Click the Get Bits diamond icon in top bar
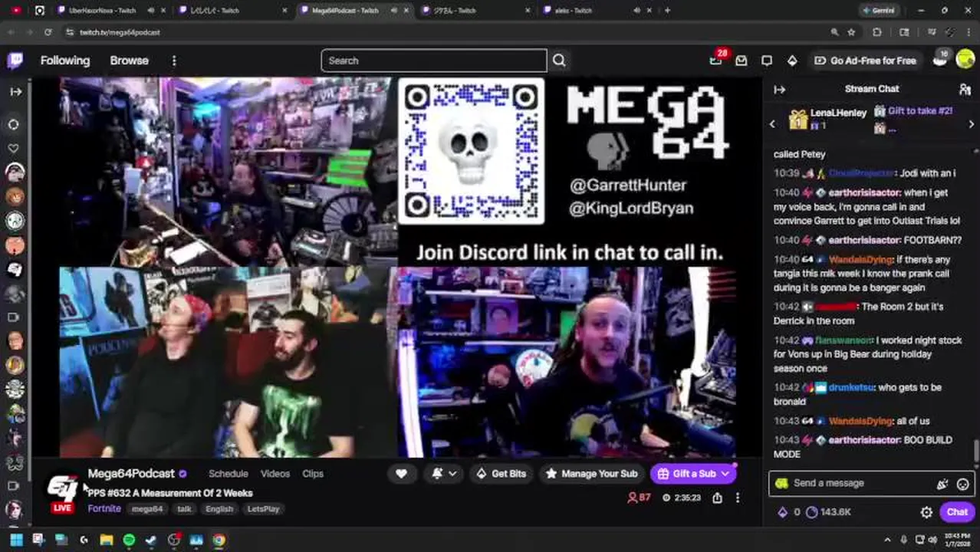 792,61
